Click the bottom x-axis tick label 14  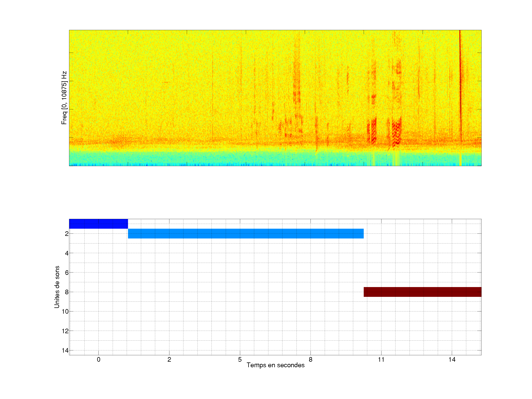tap(452, 359)
